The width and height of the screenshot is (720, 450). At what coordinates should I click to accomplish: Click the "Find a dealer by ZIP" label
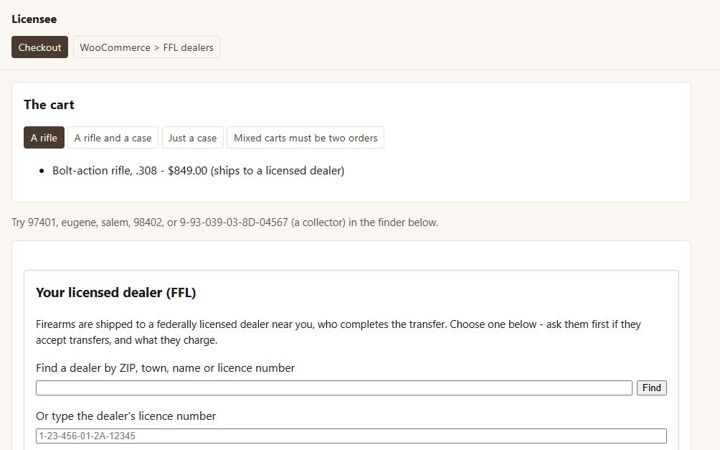[165, 368]
